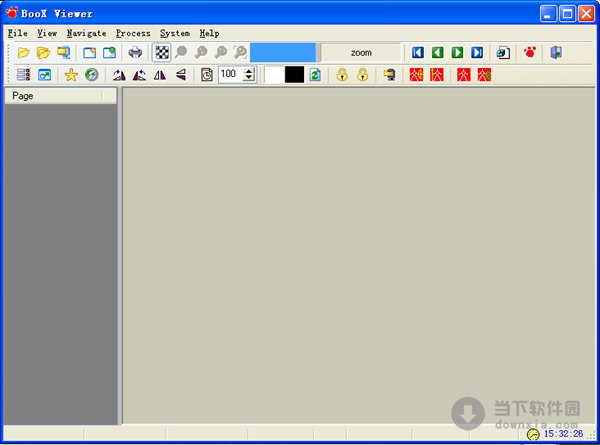The width and height of the screenshot is (600, 445).
Task: Go to the next page green arrow
Action: [457, 53]
